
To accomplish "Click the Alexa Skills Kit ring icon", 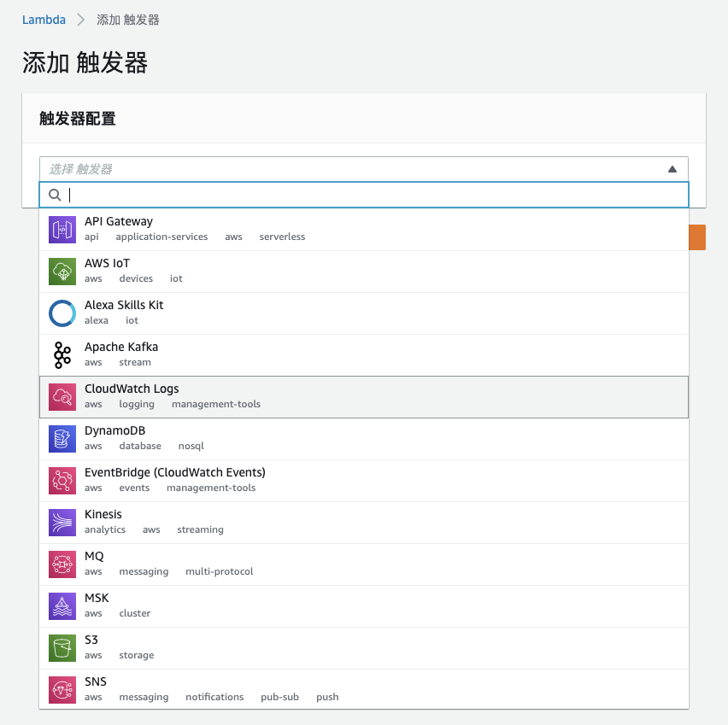I will (x=62, y=313).
